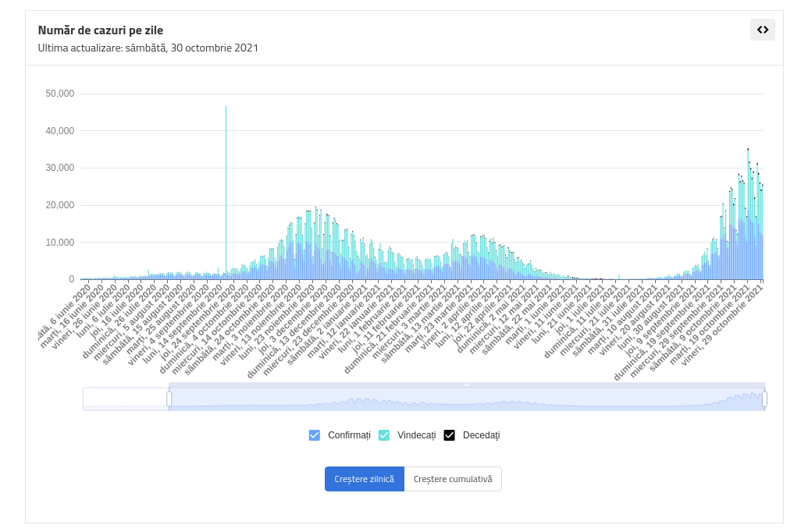Click the 10,000 y-axis label
Screen dimensions: 794x532
tap(60, 243)
